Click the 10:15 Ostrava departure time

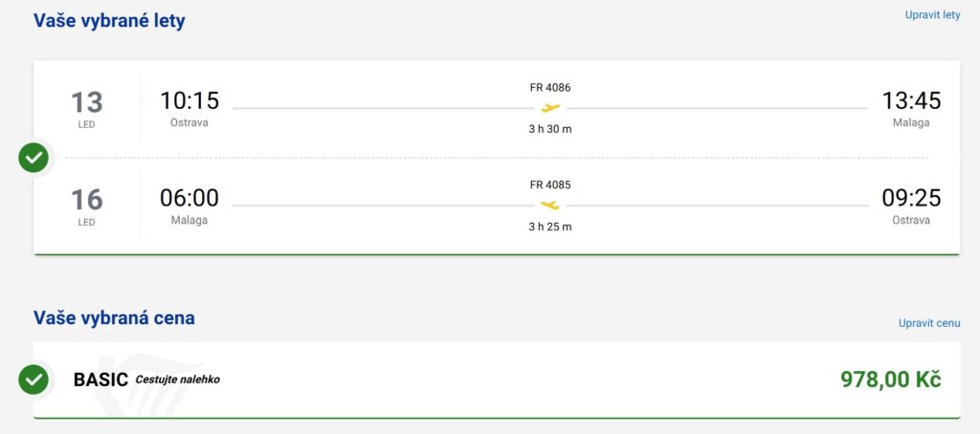pos(189,100)
